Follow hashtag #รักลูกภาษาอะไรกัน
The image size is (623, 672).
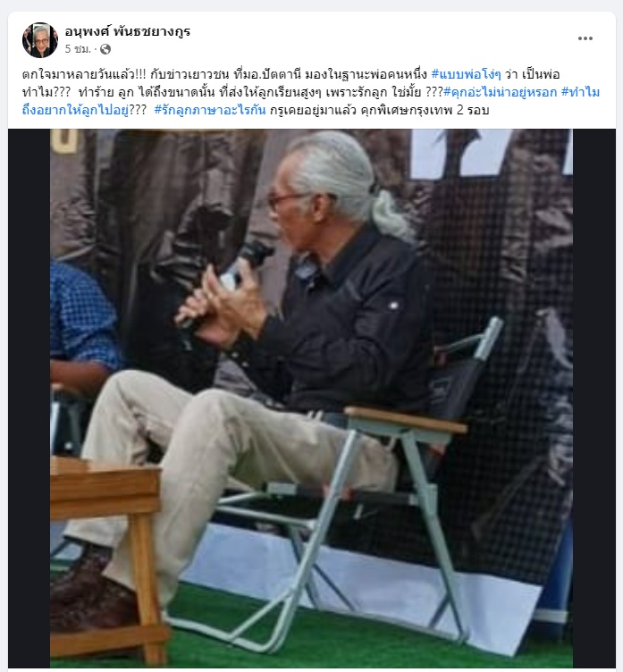(x=210, y=111)
